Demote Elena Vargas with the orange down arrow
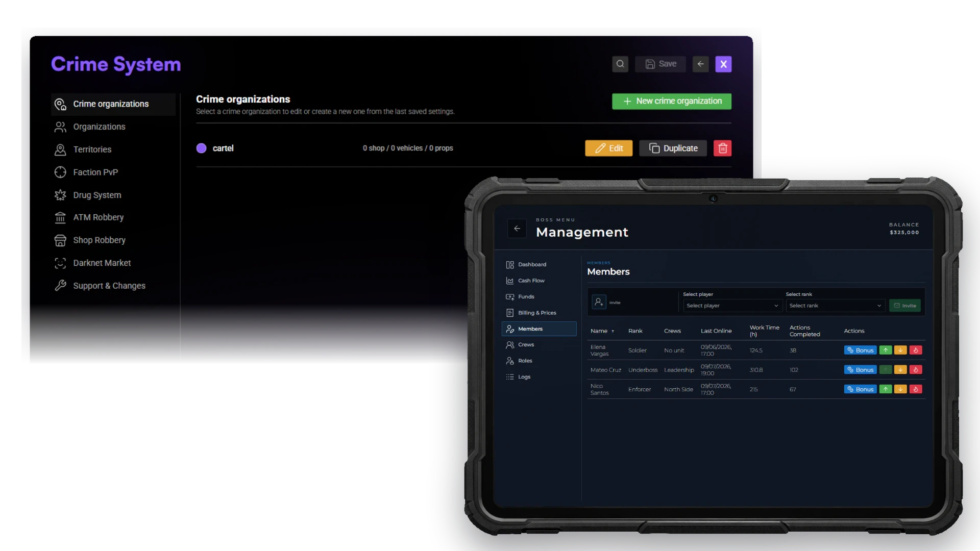Viewport: 980px width, 551px height. tap(900, 350)
